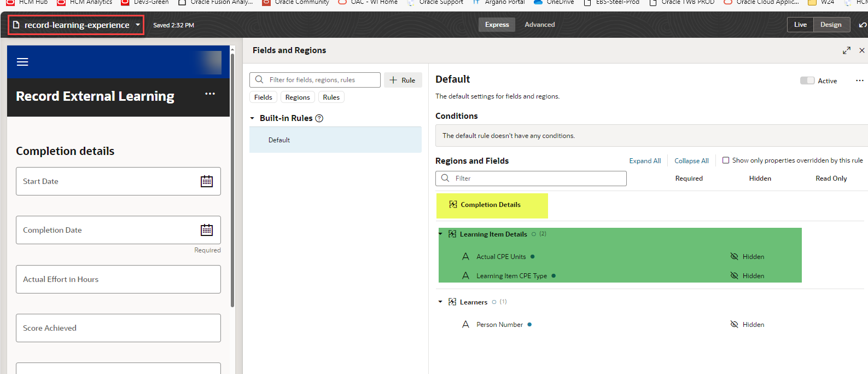Toggle the Active switch for Default rule
This screenshot has height=374, width=868.
(x=807, y=80)
